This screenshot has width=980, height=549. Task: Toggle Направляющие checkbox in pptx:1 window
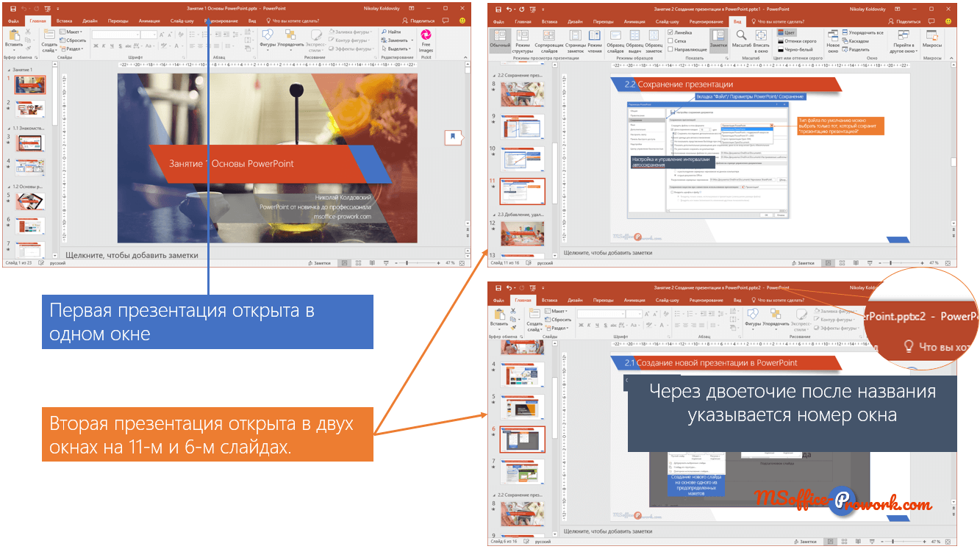[670, 49]
